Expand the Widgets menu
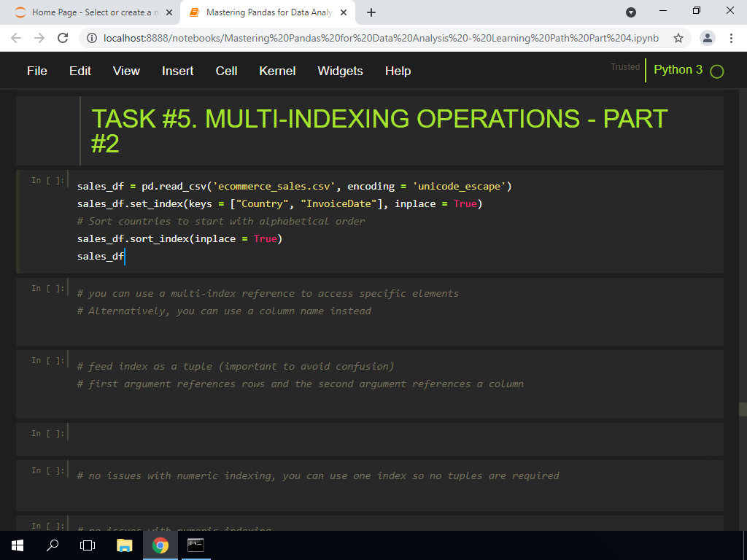This screenshot has width=747, height=560. 340,71
